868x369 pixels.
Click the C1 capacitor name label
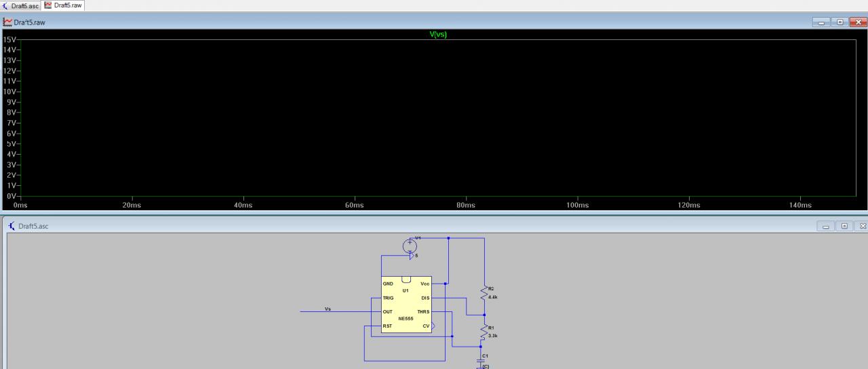pos(485,355)
